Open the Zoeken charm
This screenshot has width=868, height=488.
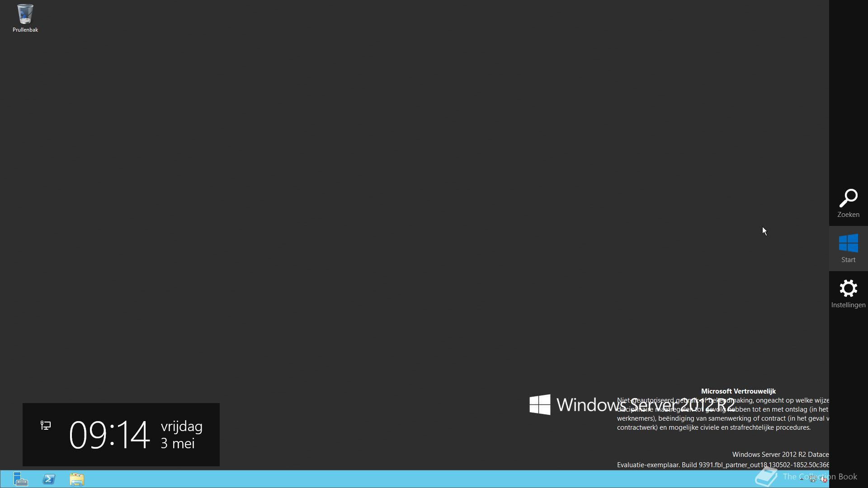pos(848,203)
